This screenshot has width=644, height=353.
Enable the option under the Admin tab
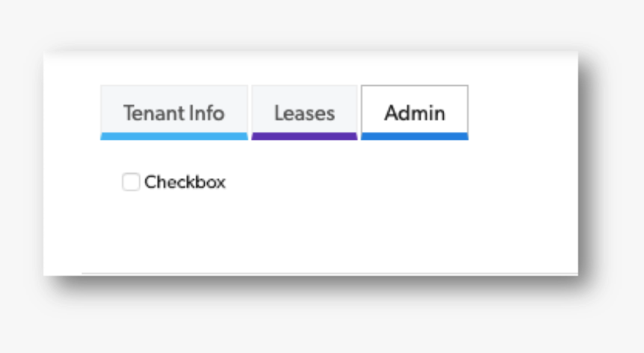(x=131, y=182)
